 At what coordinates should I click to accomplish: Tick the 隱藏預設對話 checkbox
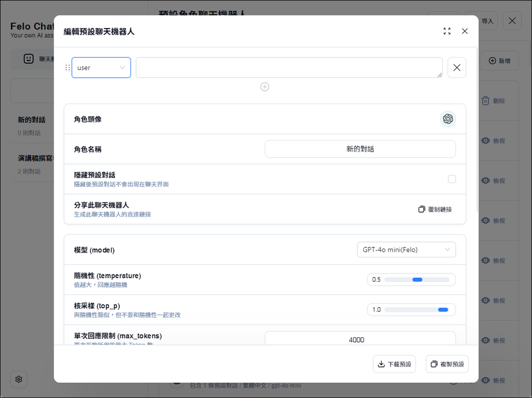click(451, 179)
